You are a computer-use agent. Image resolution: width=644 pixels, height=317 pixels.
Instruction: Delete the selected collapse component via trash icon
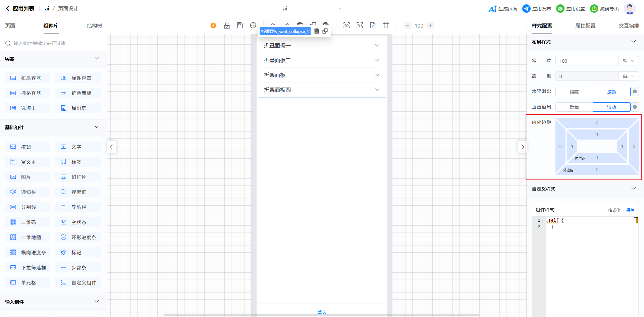[316, 31]
